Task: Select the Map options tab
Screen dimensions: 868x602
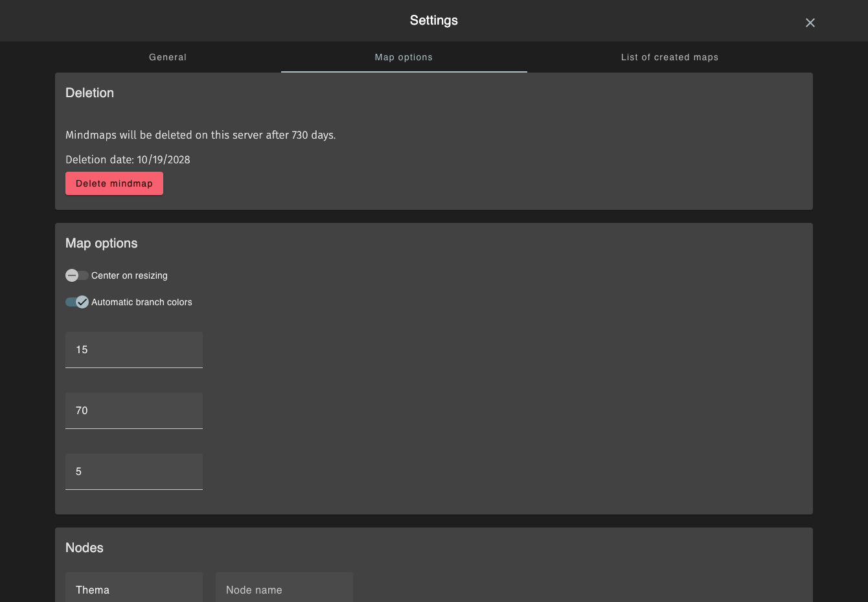Action: (404, 57)
